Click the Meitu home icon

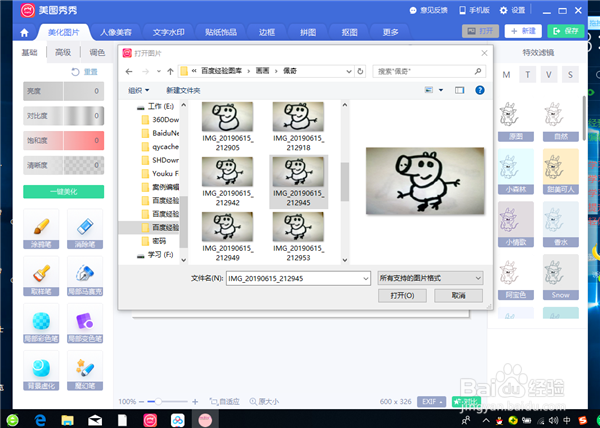coord(24,33)
